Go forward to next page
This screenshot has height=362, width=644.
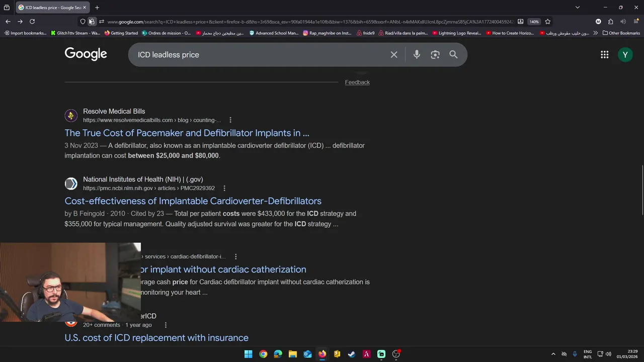coord(20,22)
